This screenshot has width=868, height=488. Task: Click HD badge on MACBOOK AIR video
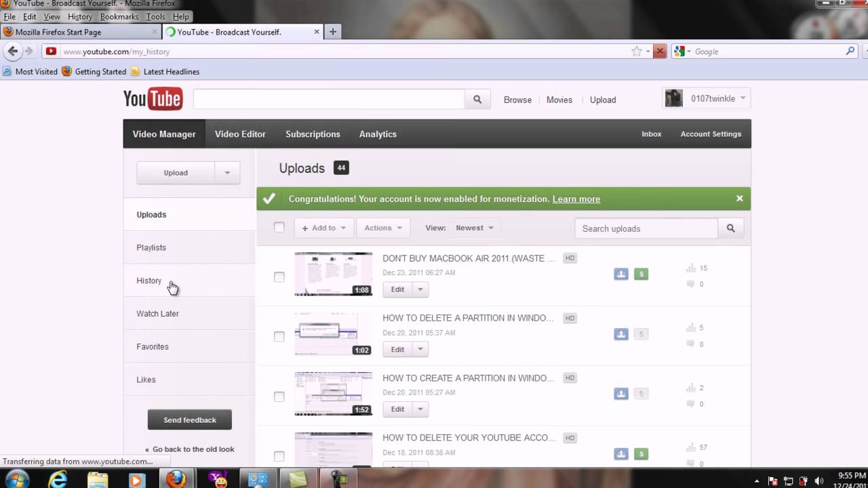point(570,258)
